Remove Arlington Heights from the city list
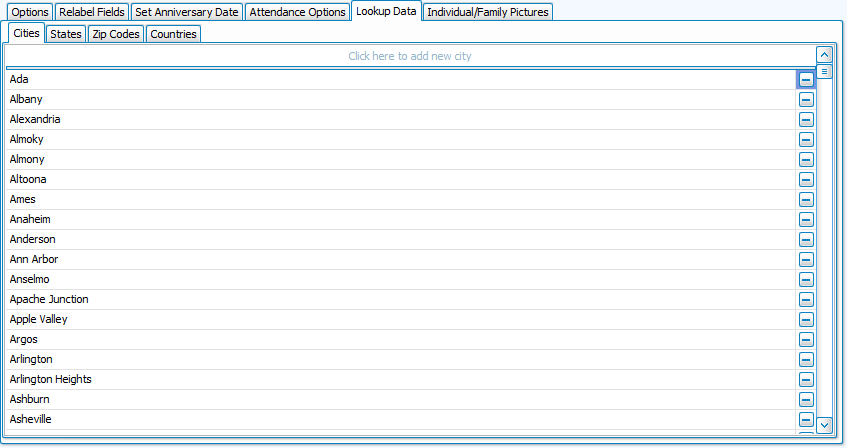The height and width of the screenshot is (448, 847). coord(805,379)
